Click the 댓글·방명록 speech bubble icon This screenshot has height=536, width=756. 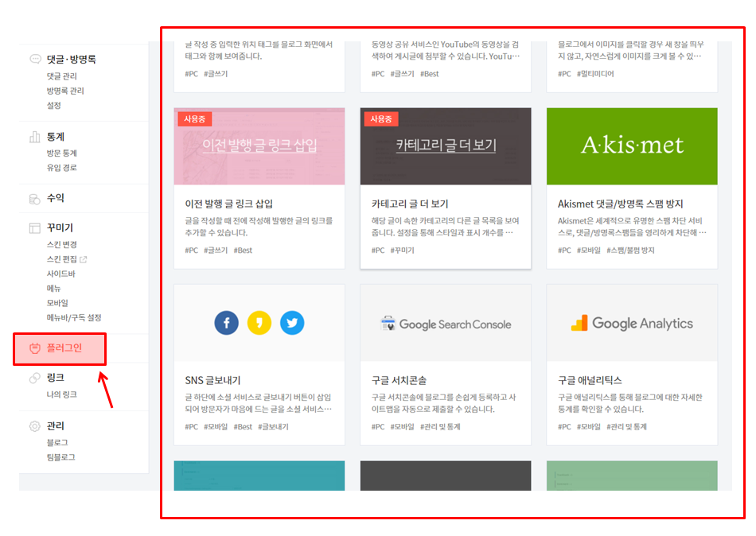tap(35, 59)
